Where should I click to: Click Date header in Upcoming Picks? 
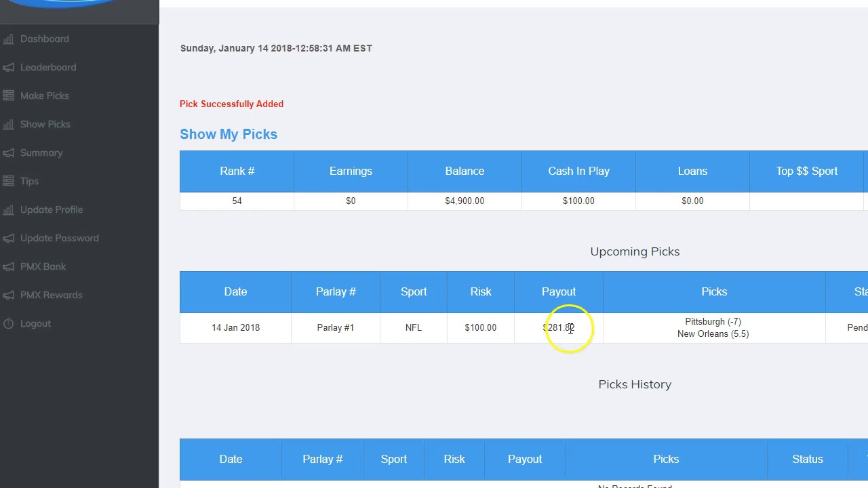[x=235, y=292]
